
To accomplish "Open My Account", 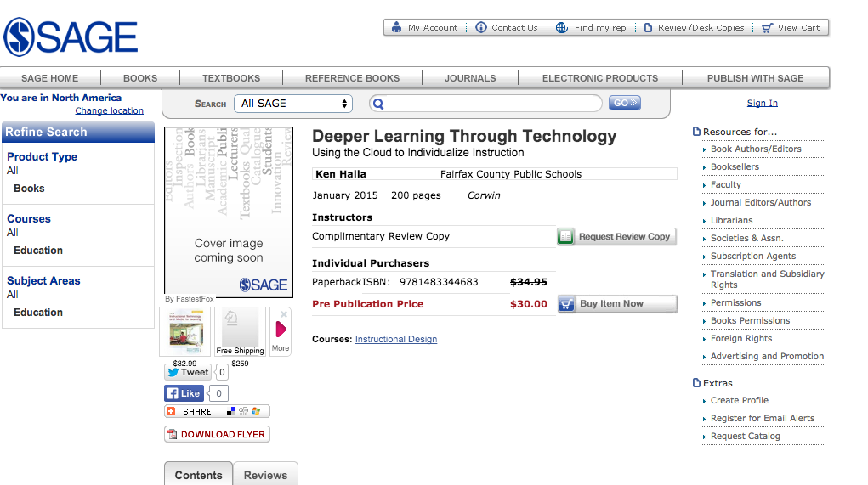I will pos(424,28).
